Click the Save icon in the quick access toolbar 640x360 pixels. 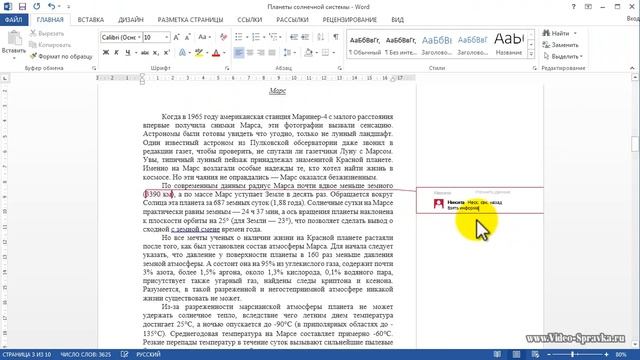tap(22, 7)
